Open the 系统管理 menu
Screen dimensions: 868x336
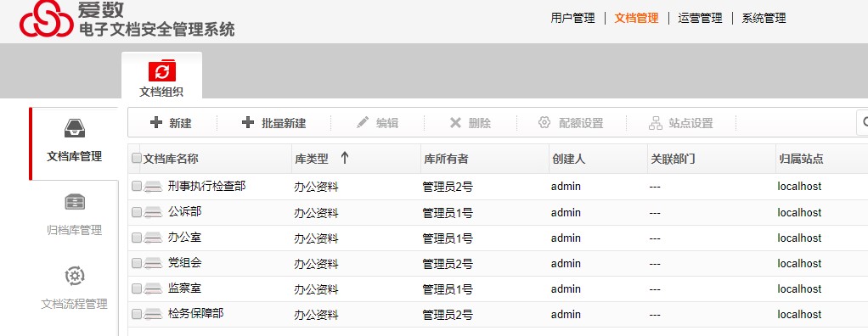coord(764,18)
